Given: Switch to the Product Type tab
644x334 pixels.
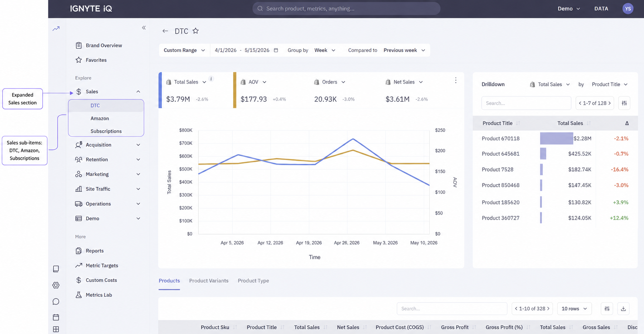Looking at the screenshot, I should [x=253, y=281].
